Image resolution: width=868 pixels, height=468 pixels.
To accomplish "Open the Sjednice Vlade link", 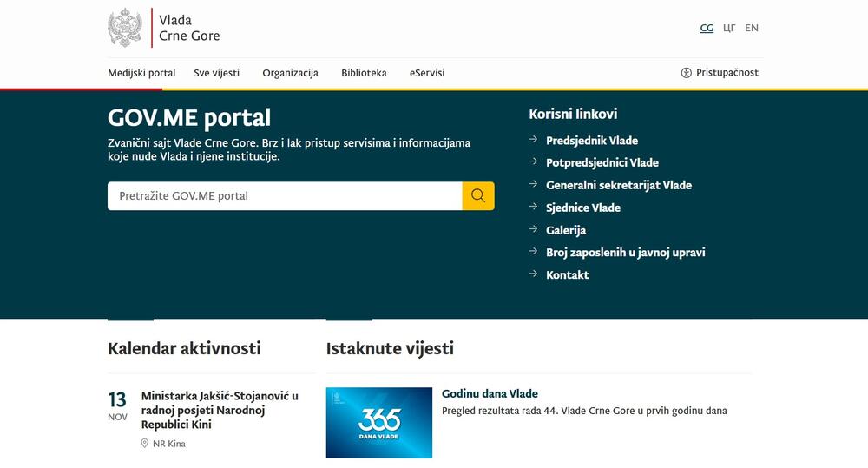I will (583, 208).
